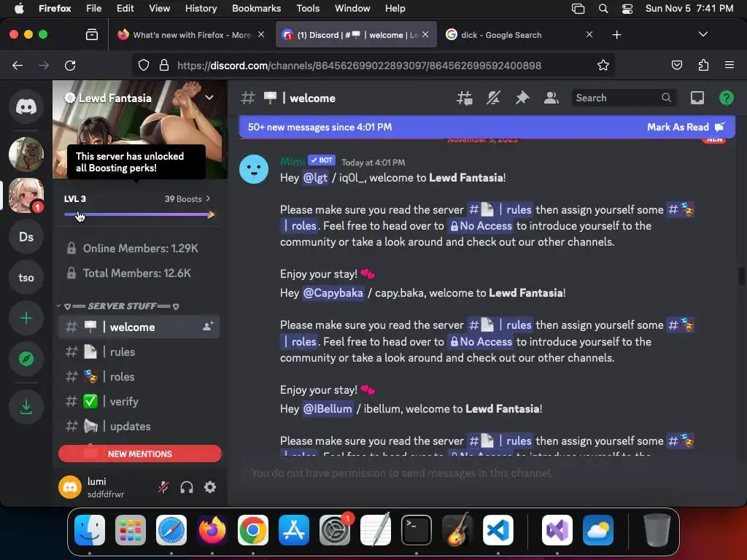Open Explore Discoverable Servers compass icon
The height and width of the screenshot is (560, 747).
[26, 359]
